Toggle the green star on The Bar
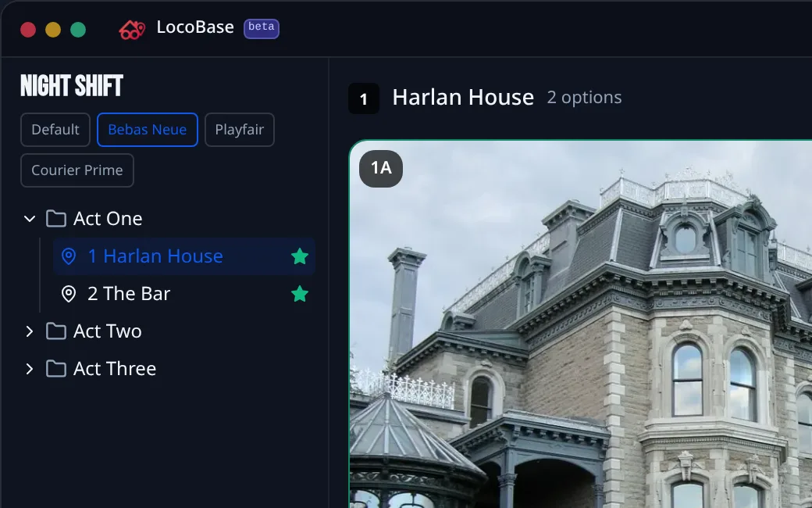 tap(300, 294)
